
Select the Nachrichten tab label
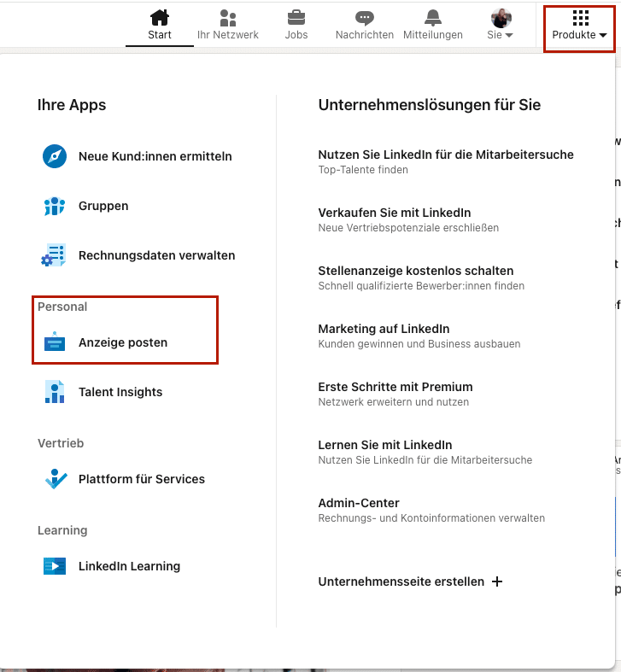365,35
